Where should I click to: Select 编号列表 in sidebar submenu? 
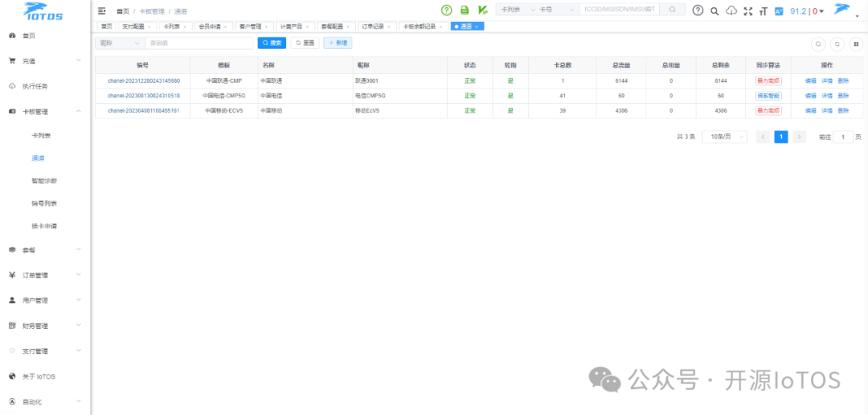[x=44, y=203]
